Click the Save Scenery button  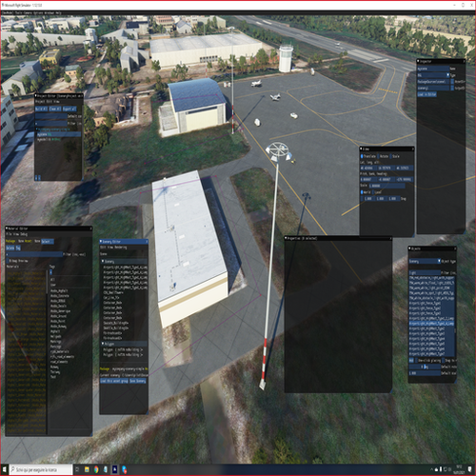(x=138, y=381)
